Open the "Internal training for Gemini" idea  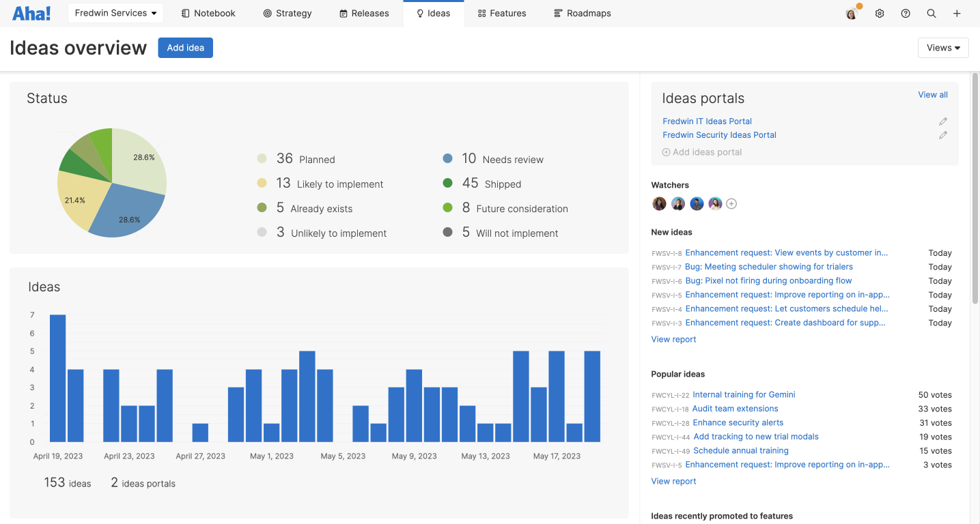(743, 394)
